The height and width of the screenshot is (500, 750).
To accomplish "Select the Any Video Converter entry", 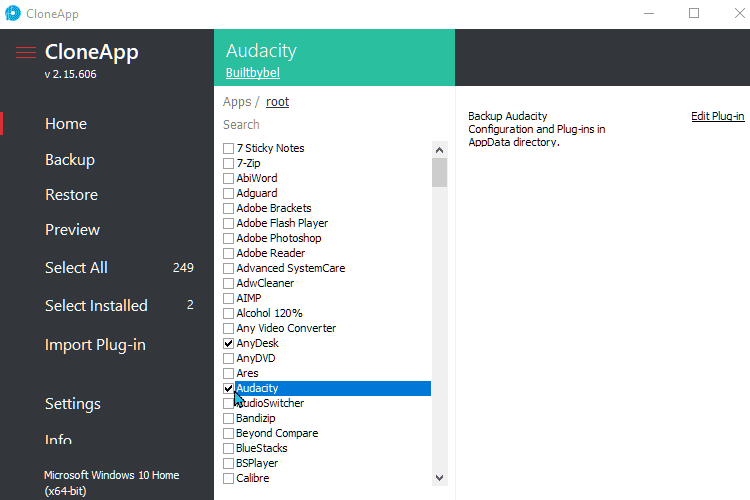I will 286,328.
